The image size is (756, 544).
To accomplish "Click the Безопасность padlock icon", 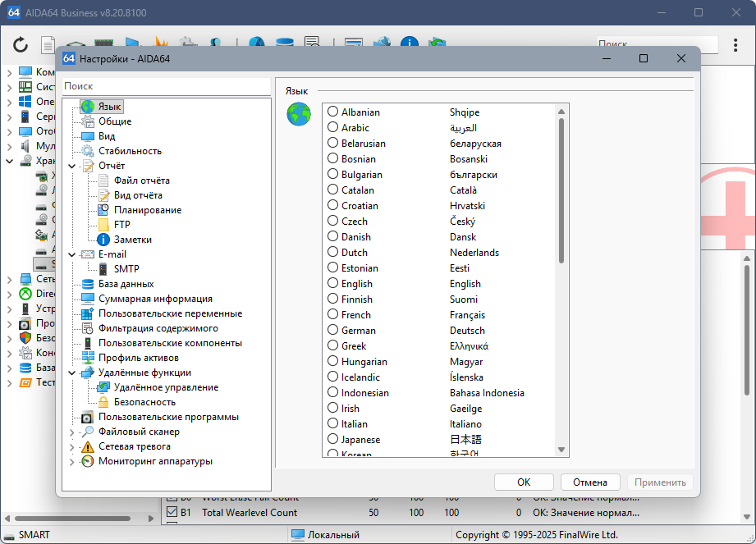I will click(x=103, y=402).
